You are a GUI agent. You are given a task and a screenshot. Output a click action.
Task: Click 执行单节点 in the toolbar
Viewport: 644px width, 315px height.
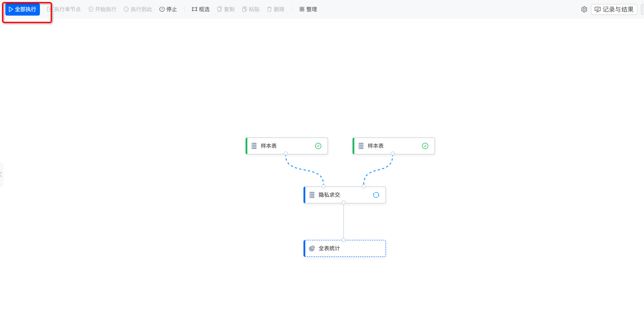[64, 9]
